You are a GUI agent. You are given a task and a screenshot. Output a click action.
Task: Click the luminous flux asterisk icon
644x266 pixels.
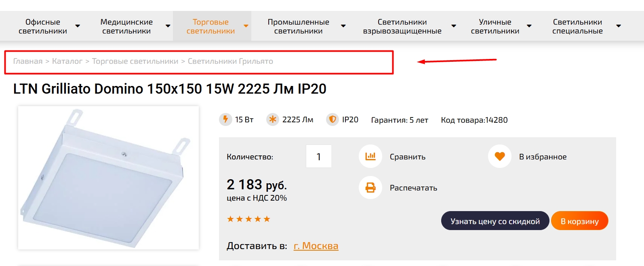tap(273, 119)
